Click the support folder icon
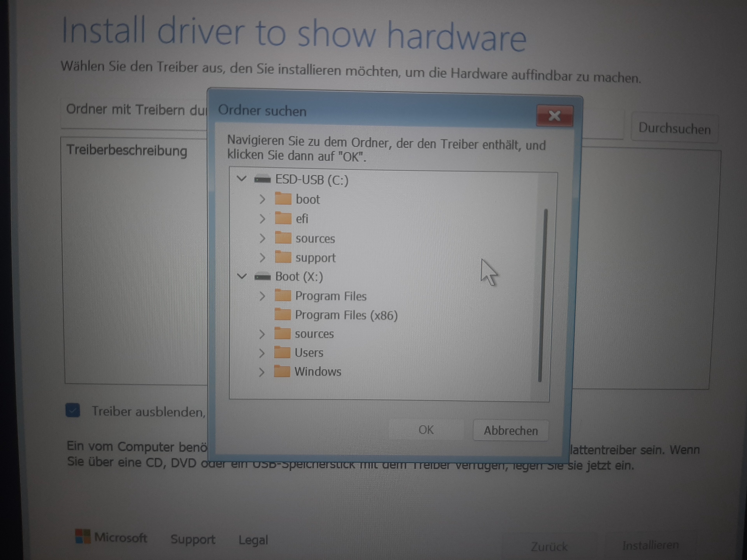Screen dimensions: 747x560 click(283, 257)
